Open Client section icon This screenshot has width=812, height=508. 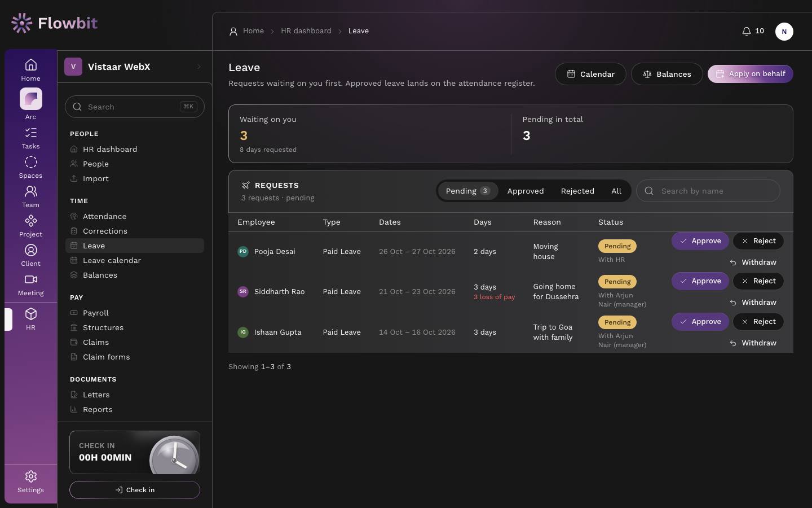(x=30, y=256)
